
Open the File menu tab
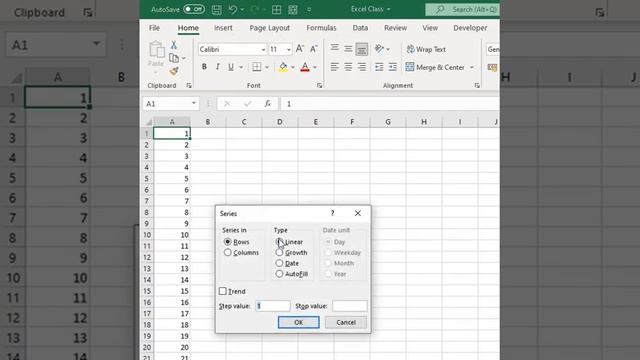(154, 28)
